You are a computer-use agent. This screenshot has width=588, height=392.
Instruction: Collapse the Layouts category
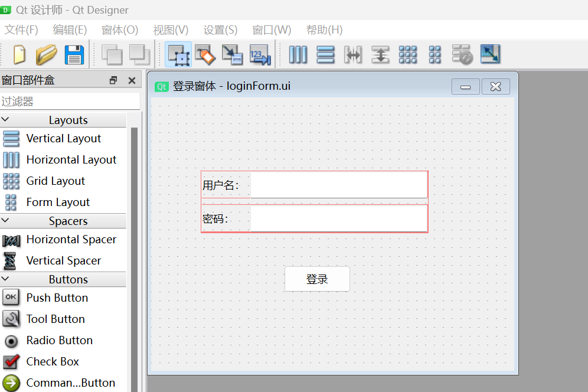tap(5, 120)
